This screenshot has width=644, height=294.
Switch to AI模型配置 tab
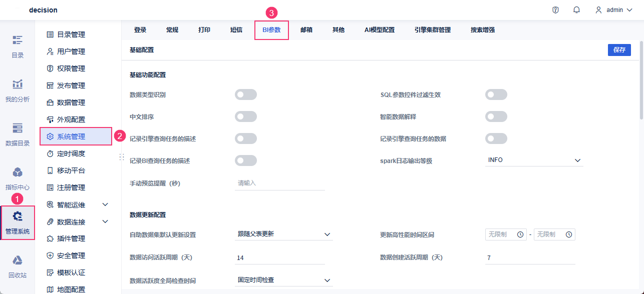(x=379, y=30)
